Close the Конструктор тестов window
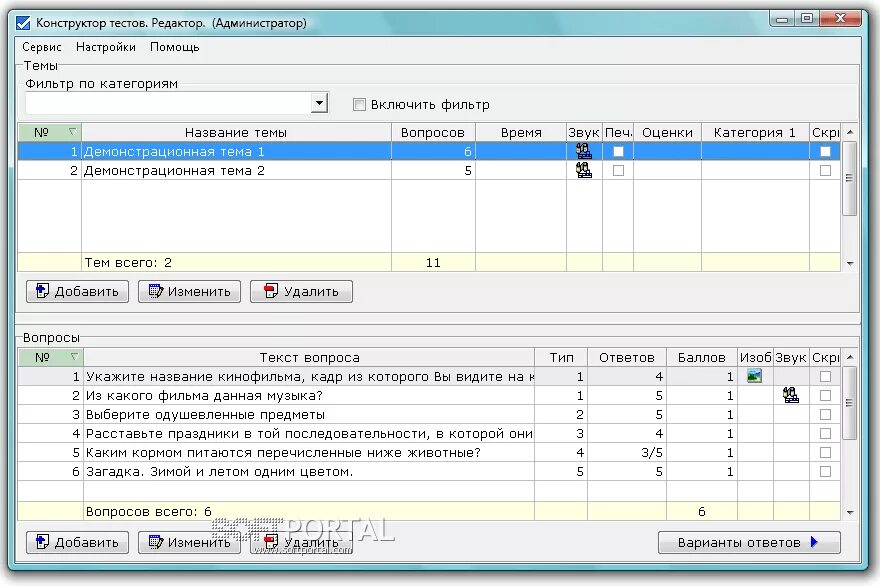 click(840, 19)
